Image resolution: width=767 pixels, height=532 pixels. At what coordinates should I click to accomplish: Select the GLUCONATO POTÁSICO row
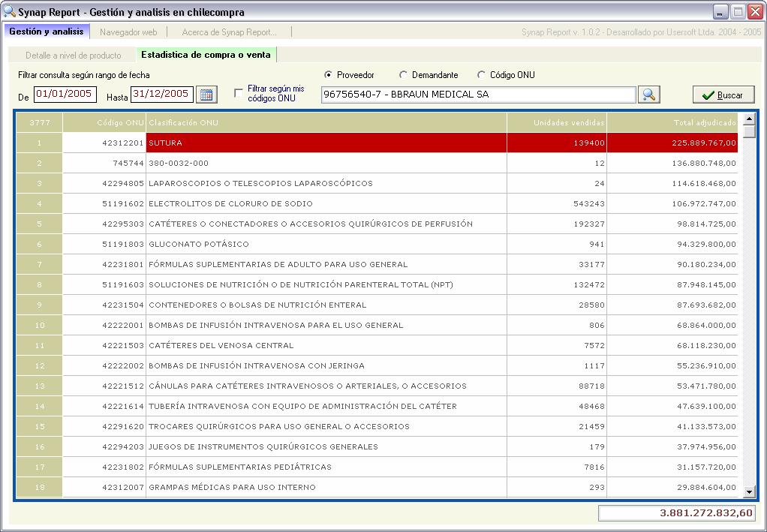tap(377, 244)
